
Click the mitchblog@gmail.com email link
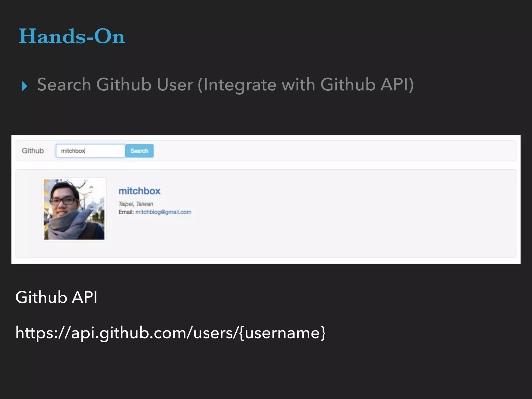click(163, 212)
